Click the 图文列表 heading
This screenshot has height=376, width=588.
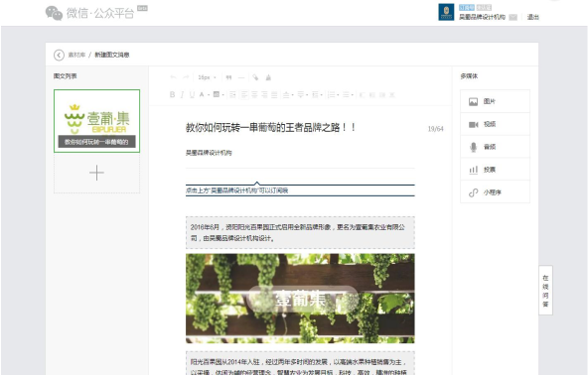click(x=65, y=76)
